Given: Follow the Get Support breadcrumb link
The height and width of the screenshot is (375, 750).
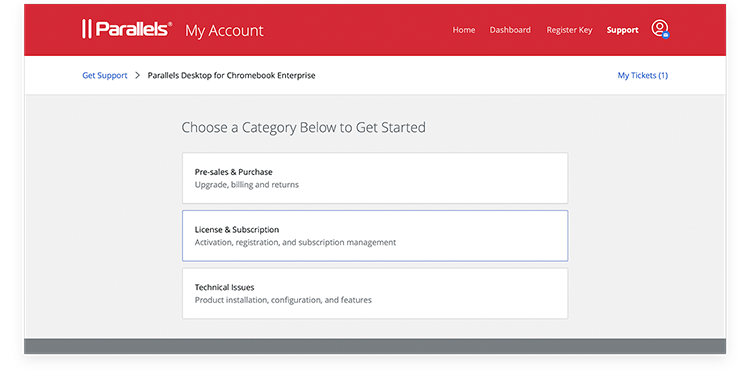Looking at the screenshot, I should [105, 76].
